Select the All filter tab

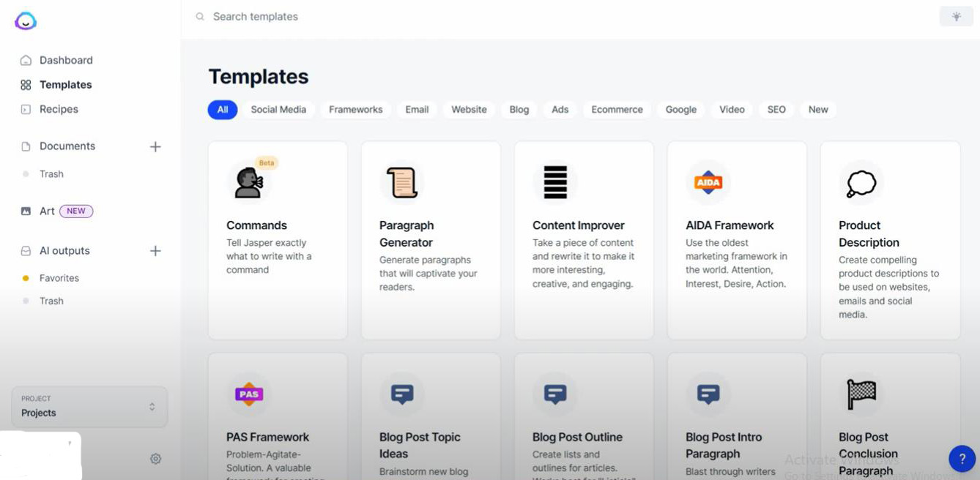(x=223, y=110)
